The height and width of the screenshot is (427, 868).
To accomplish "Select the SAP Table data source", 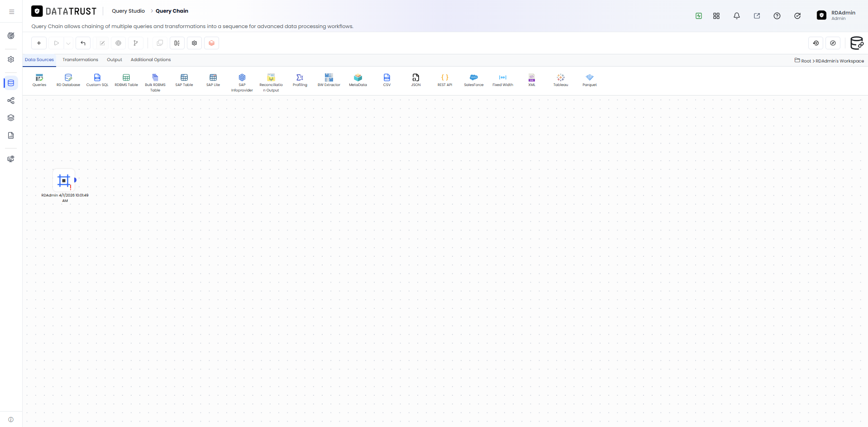I will point(184,80).
